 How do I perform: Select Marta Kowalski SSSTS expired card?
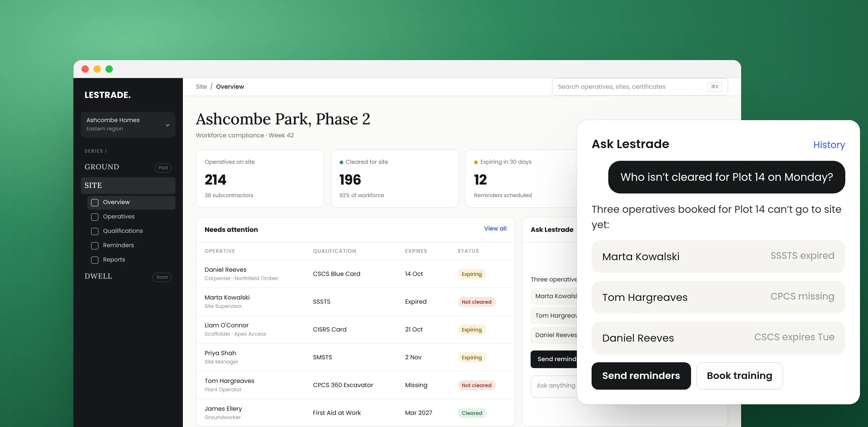click(718, 256)
